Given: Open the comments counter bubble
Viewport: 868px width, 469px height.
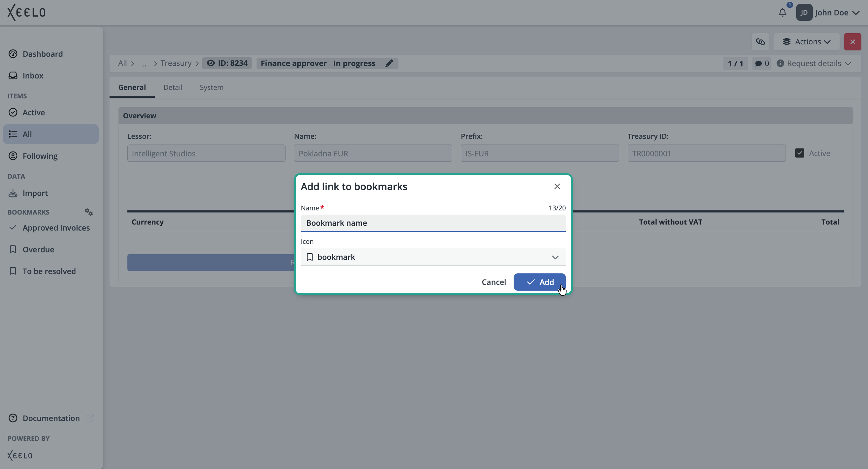Looking at the screenshot, I should tap(762, 63).
